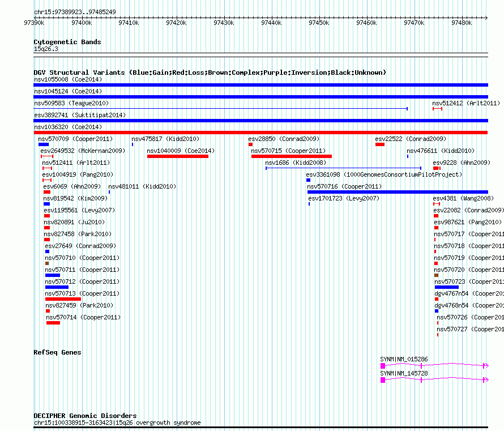Select the nsv570715 (Cooper2011) red variant bar
Screen dimensions: 504x431
click(x=291, y=156)
